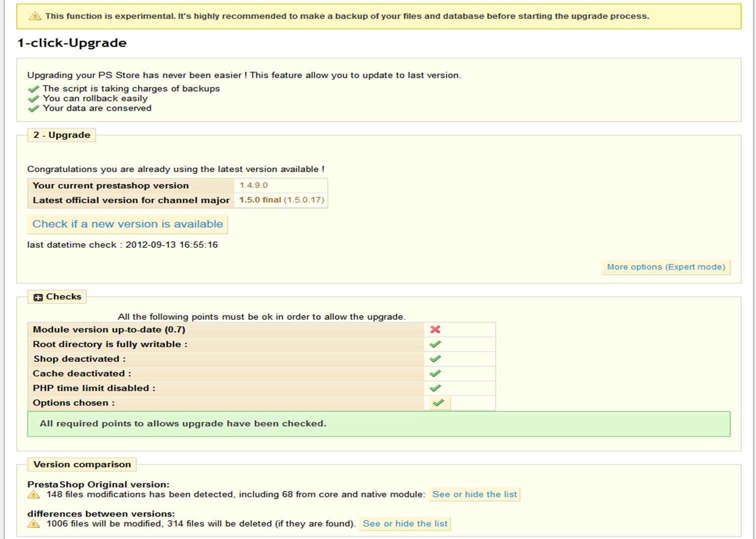The width and height of the screenshot is (756, 539).
Task: Click the 'Module version up-to-date (0.7)' row label
Action: (x=109, y=330)
